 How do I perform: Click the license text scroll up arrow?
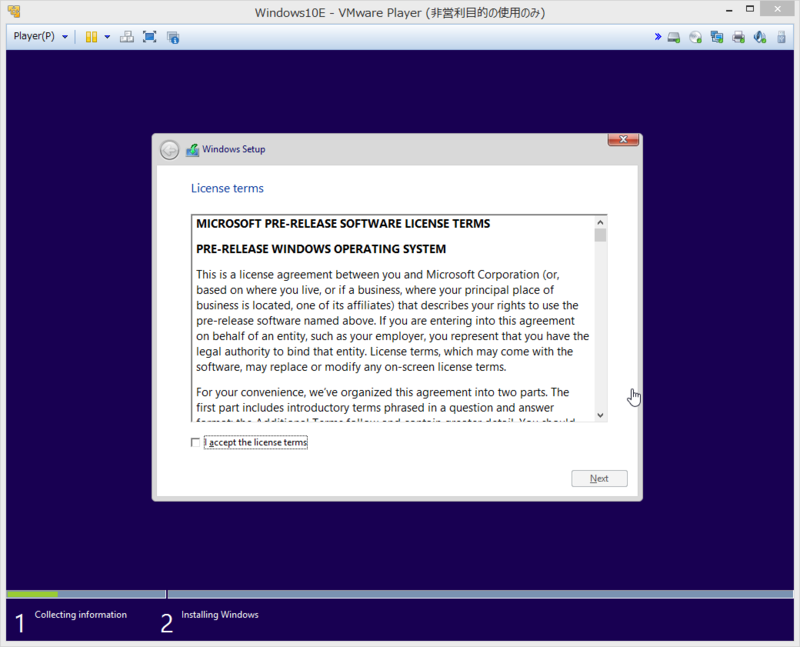click(601, 222)
